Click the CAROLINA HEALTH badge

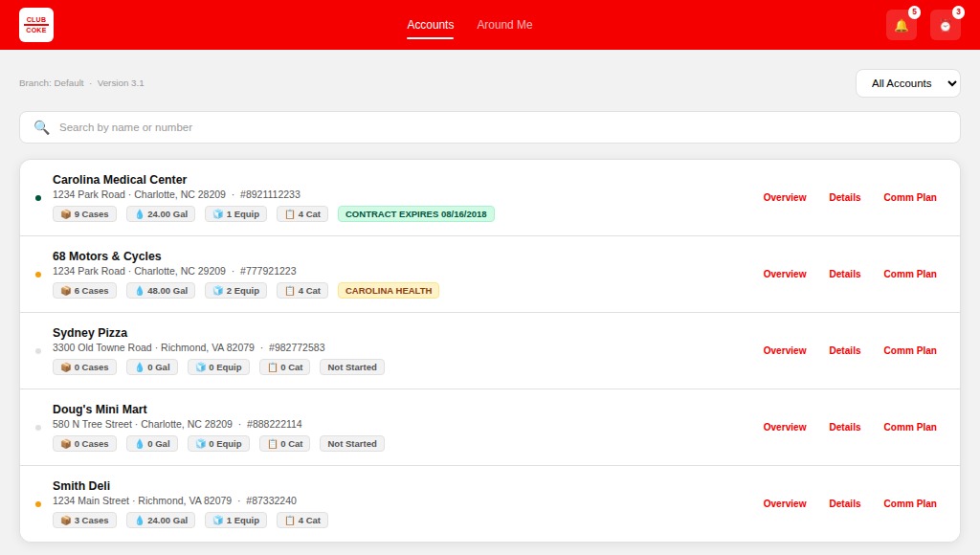click(x=389, y=291)
